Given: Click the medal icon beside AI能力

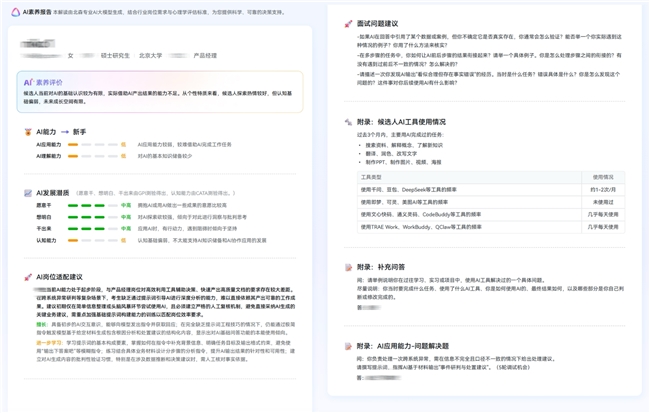Looking at the screenshot, I should point(28,132).
